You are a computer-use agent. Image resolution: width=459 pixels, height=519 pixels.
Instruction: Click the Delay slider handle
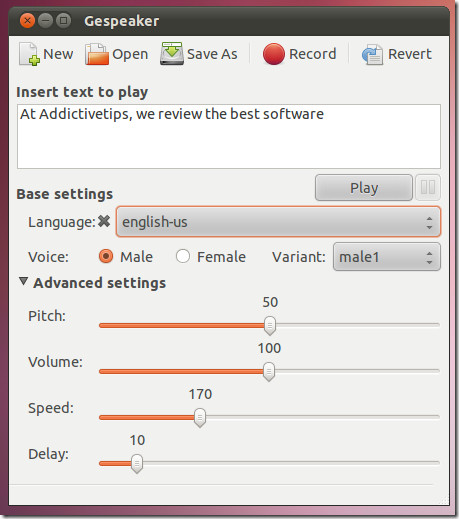(x=137, y=463)
